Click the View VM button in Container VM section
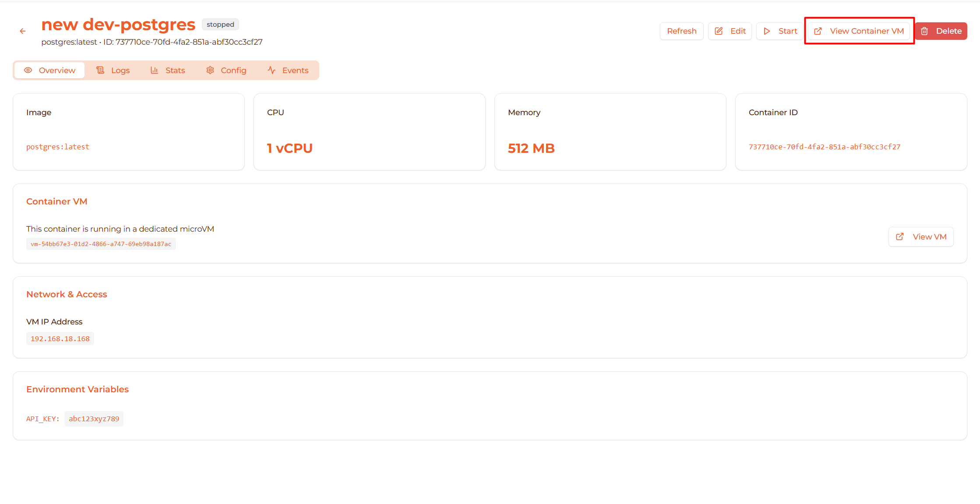 point(921,236)
